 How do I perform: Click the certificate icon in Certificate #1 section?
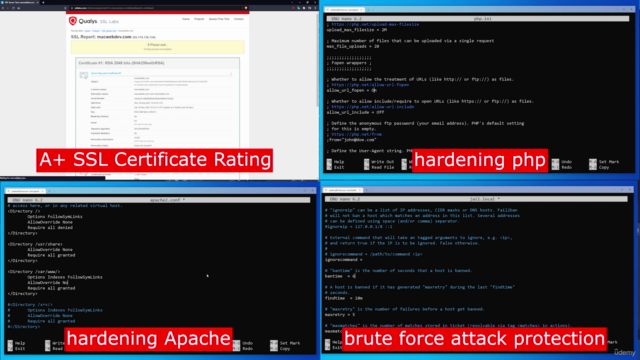(x=84, y=76)
